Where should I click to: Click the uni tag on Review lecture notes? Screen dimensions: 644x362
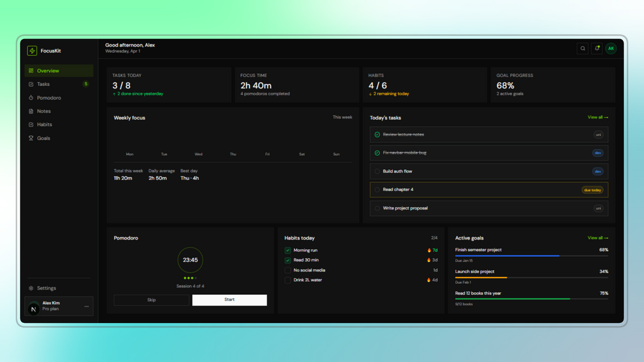(x=599, y=135)
